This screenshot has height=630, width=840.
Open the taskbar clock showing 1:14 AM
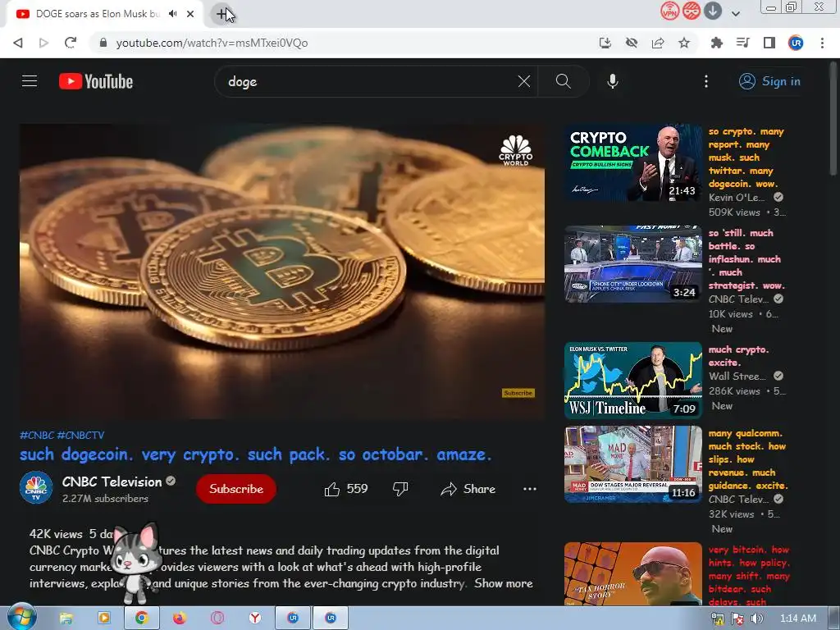click(x=797, y=619)
